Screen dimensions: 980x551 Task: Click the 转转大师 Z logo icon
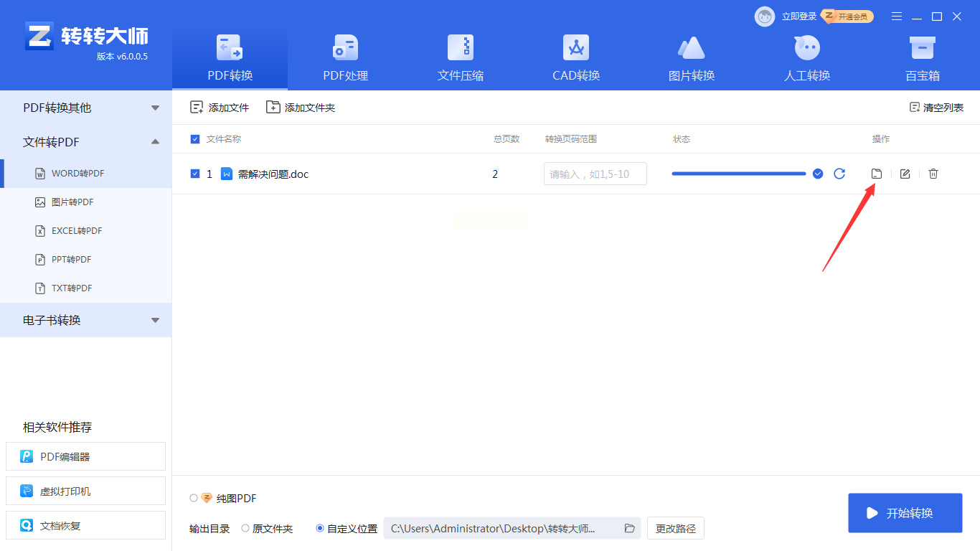tap(39, 36)
